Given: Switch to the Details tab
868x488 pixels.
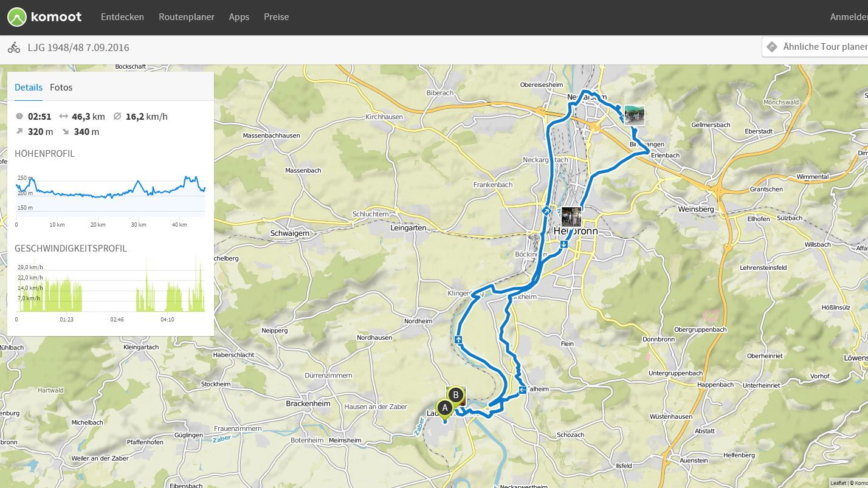Looking at the screenshot, I should [29, 88].
